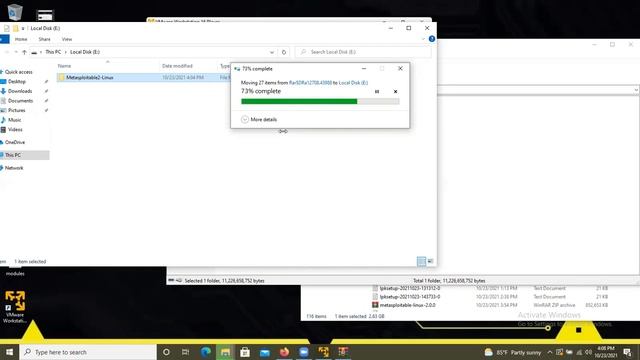Open address dropdown in background WinRAR window

click(x=636, y=90)
